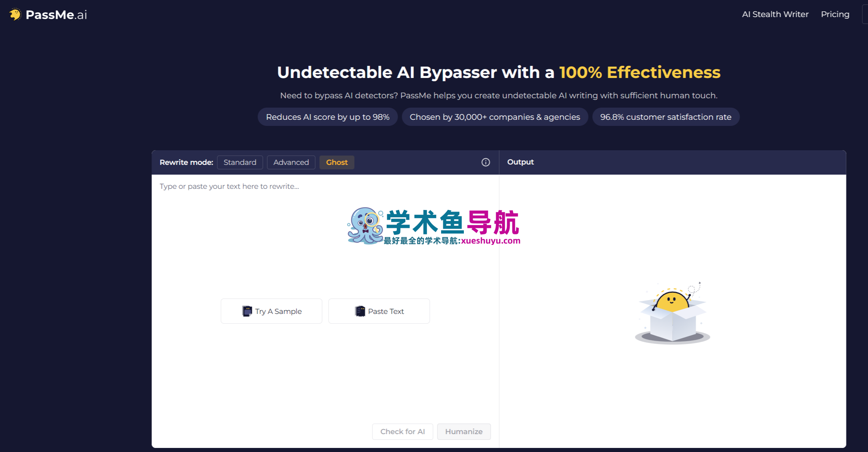Open the rewrite mode info icon

click(485, 162)
